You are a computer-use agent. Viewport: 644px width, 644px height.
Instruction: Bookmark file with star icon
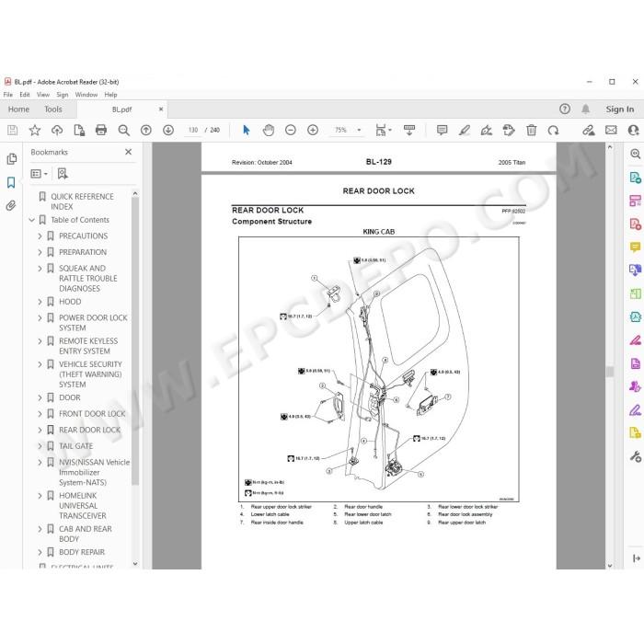(x=35, y=131)
